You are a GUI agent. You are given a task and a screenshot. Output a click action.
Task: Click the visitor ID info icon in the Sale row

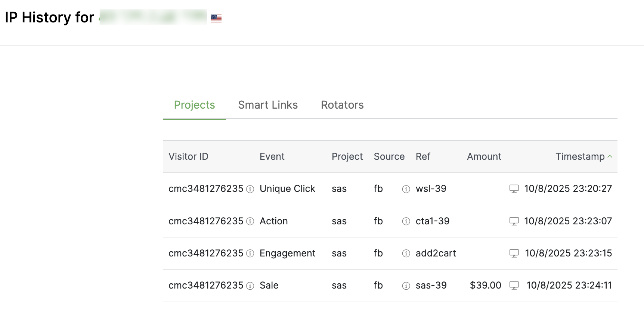[x=250, y=286]
